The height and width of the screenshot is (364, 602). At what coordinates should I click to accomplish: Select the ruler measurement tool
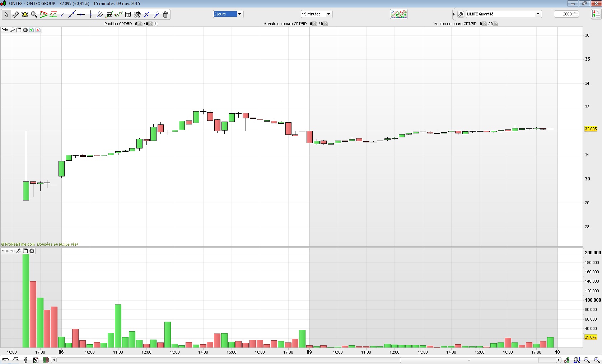pos(15,14)
